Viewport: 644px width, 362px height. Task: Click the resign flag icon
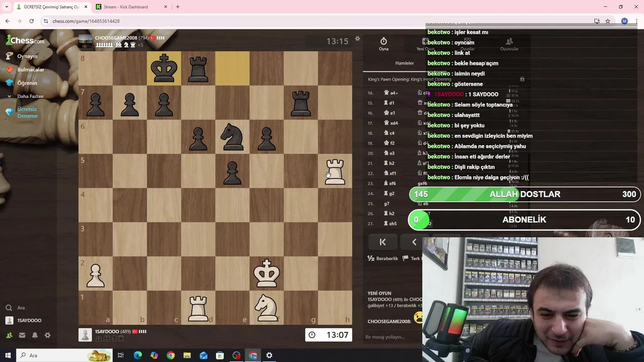click(406, 258)
